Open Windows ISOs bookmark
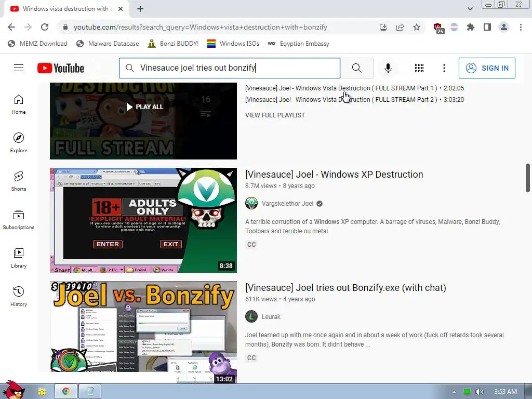 coord(233,44)
